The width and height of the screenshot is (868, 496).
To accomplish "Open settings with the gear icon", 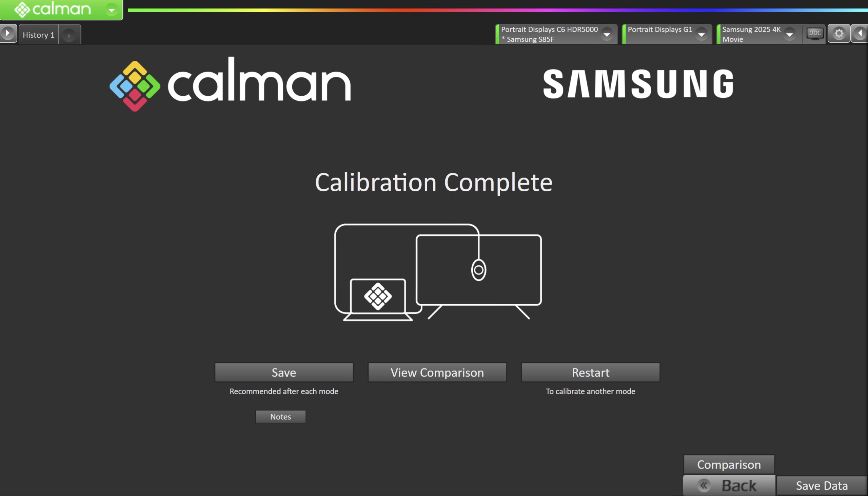I will (x=839, y=33).
